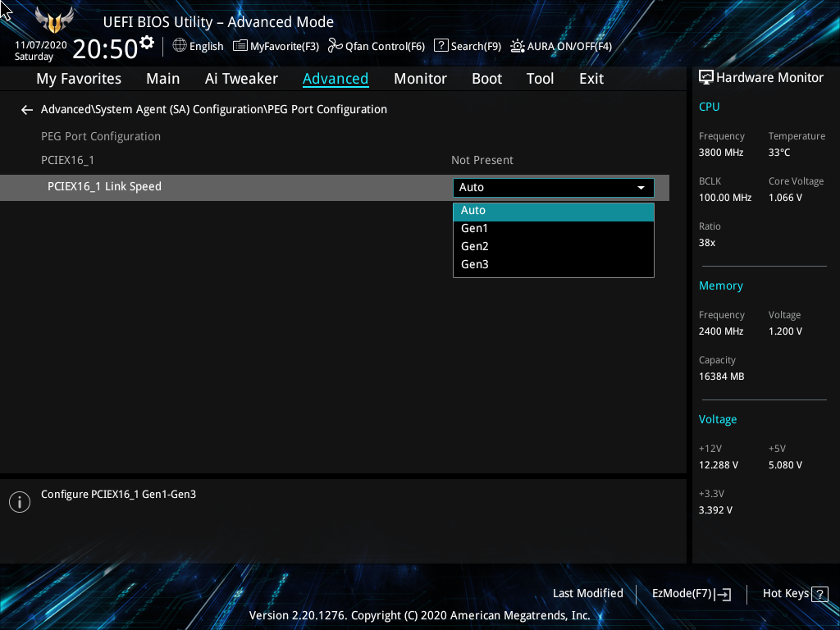This screenshot has height=630, width=840.
Task: Click the 16384 MB capacity value
Action: tap(722, 377)
